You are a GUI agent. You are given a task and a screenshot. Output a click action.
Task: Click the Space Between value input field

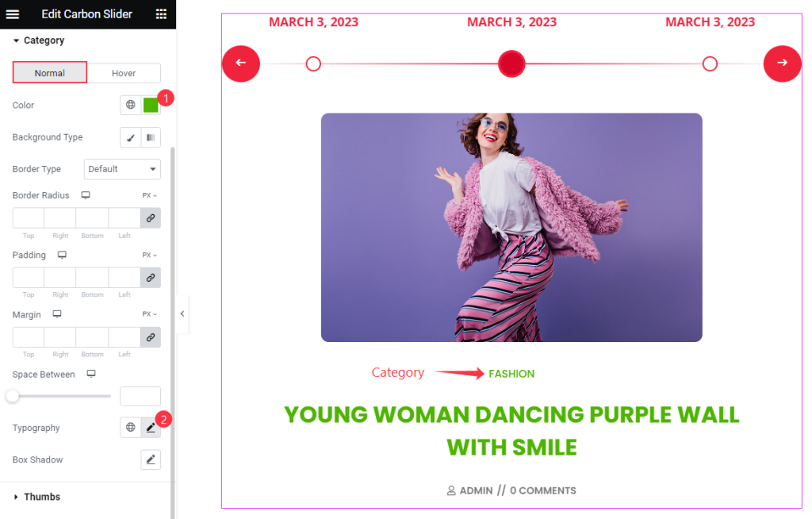pyautogui.click(x=140, y=396)
